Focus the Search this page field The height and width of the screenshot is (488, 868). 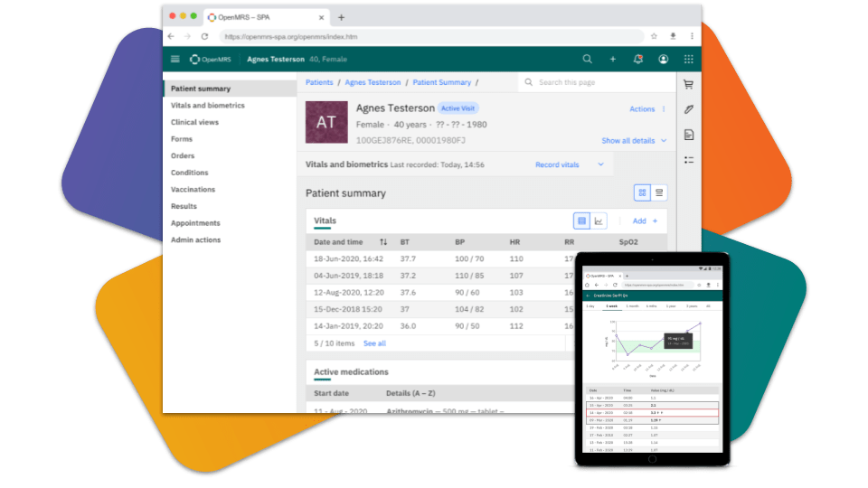598,82
